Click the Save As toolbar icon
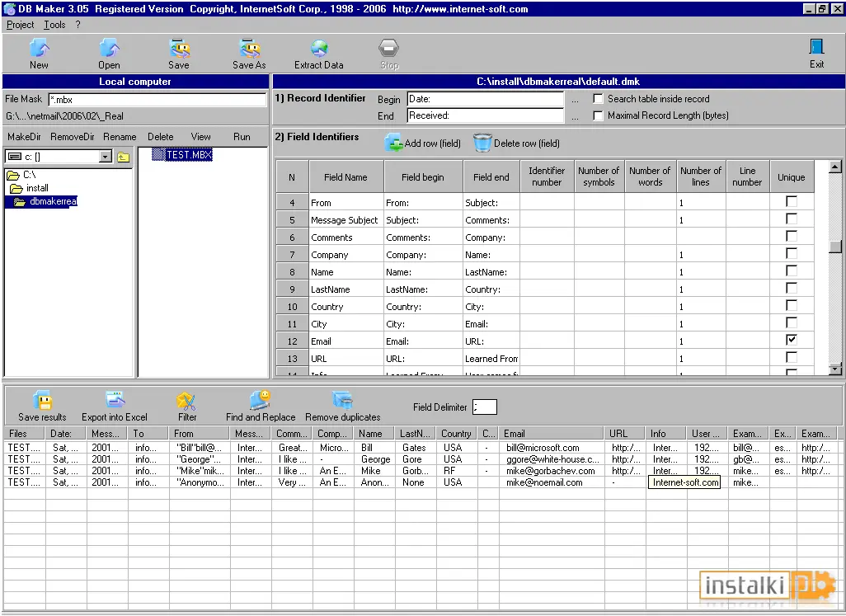The image size is (846, 616). pos(249,49)
